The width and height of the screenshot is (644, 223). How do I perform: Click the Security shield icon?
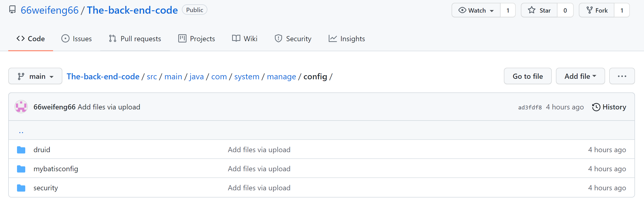278,39
